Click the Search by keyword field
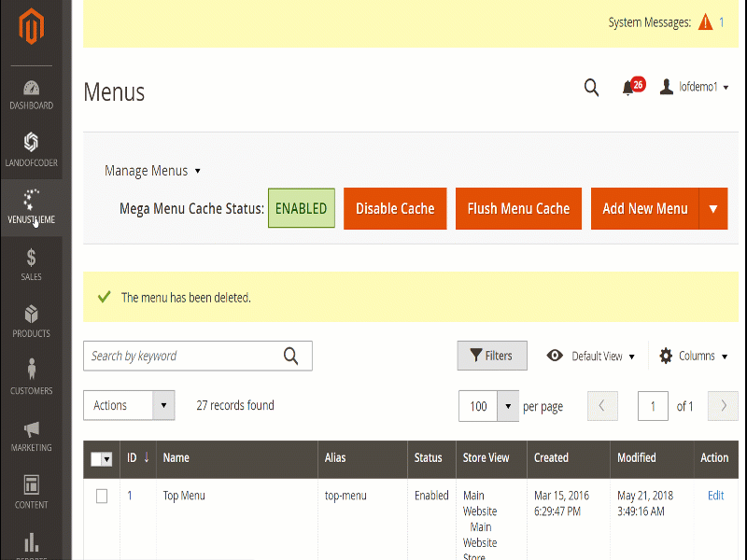 pos(182,356)
